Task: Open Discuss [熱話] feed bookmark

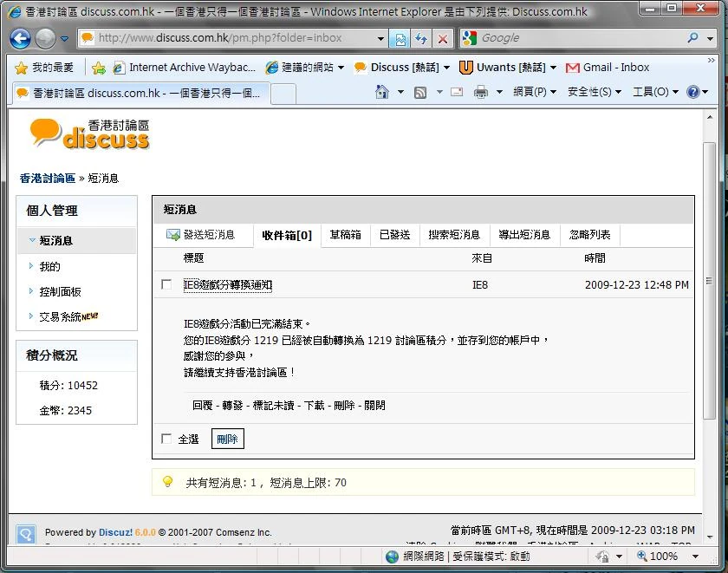Action: pyautogui.click(x=401, y=68)
